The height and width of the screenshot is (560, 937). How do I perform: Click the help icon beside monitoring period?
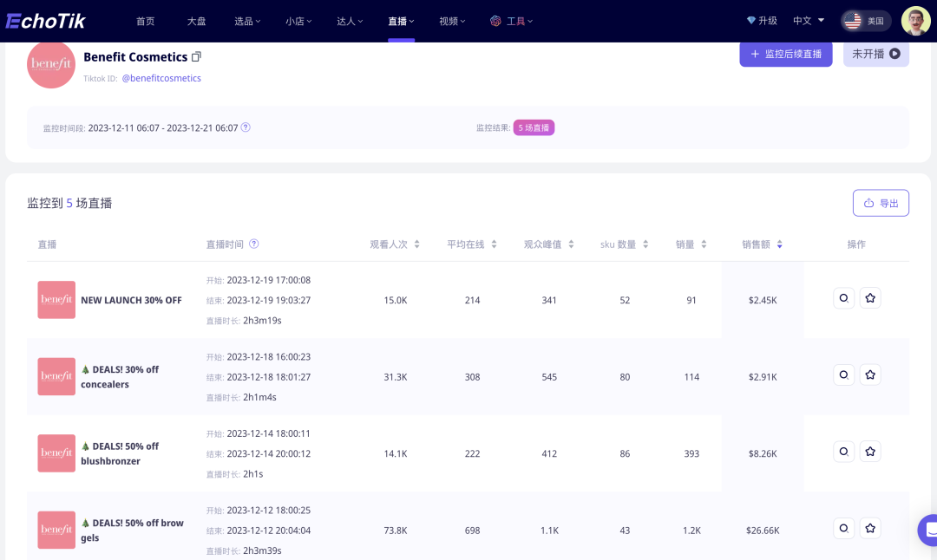tap(246, 127)
